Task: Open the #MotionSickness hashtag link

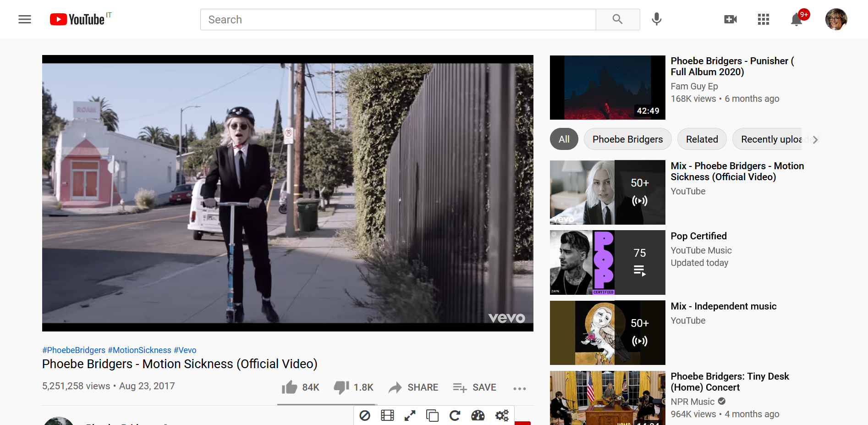Action: [139, 350]
